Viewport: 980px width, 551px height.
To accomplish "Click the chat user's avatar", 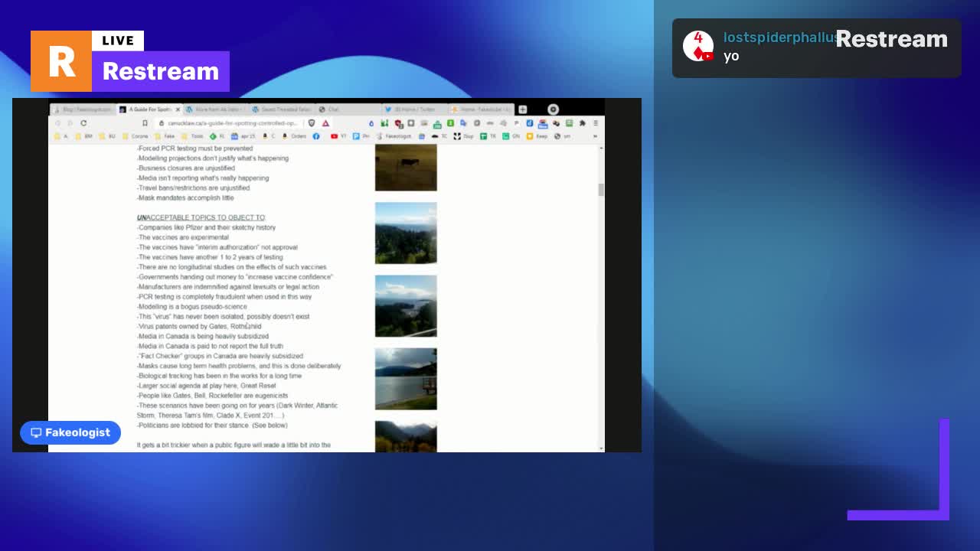I will point(697,46).
